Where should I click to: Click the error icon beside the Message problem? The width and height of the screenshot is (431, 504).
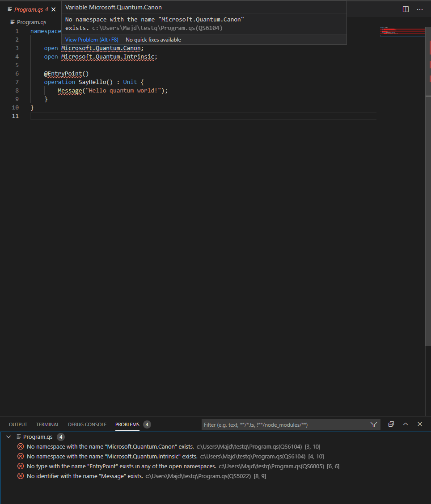pos(20,476)
